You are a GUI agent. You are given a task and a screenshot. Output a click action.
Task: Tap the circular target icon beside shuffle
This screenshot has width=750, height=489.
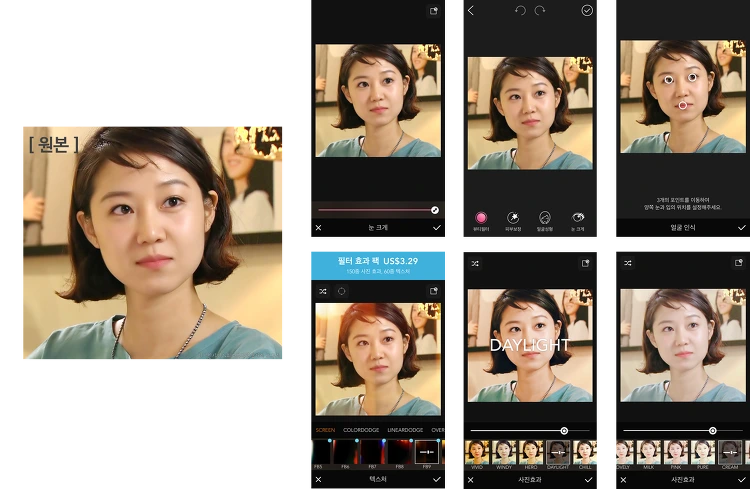tap(342, 291)
